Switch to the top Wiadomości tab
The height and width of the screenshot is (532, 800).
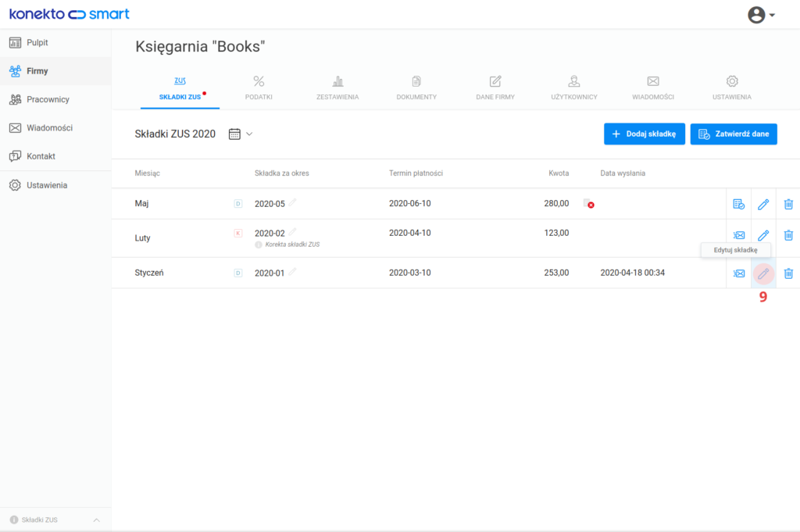[x=653, y=87]
